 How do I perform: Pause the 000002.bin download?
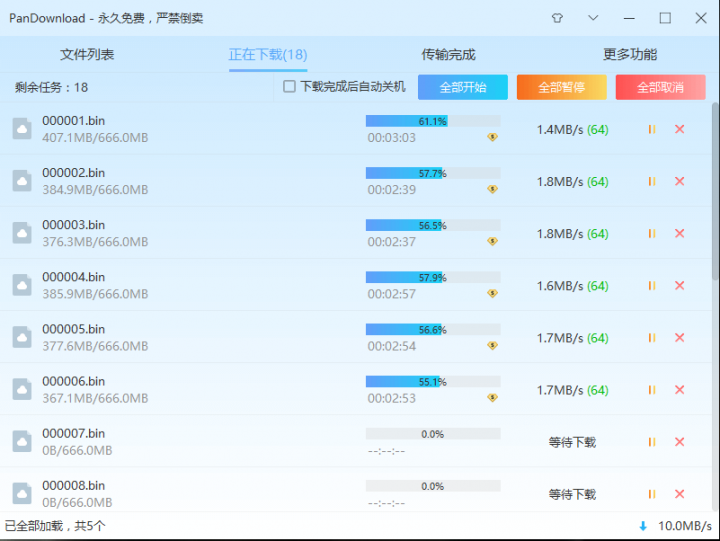pyautogui.click(x=652, y=181)
